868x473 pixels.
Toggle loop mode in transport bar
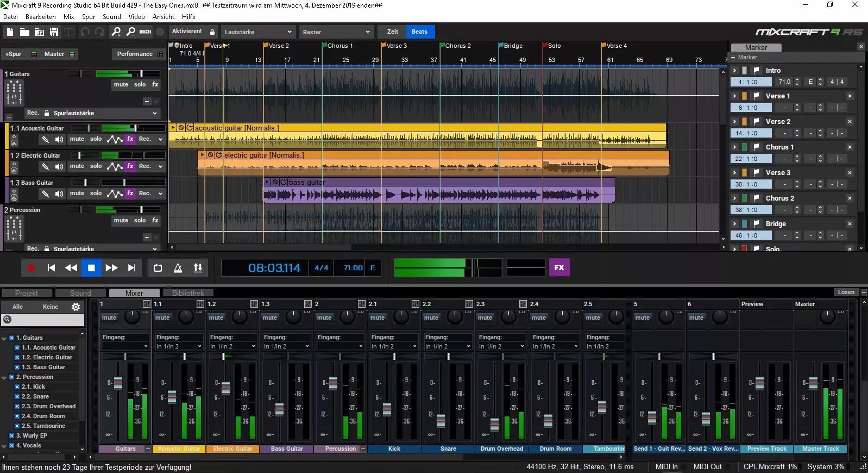158,267
